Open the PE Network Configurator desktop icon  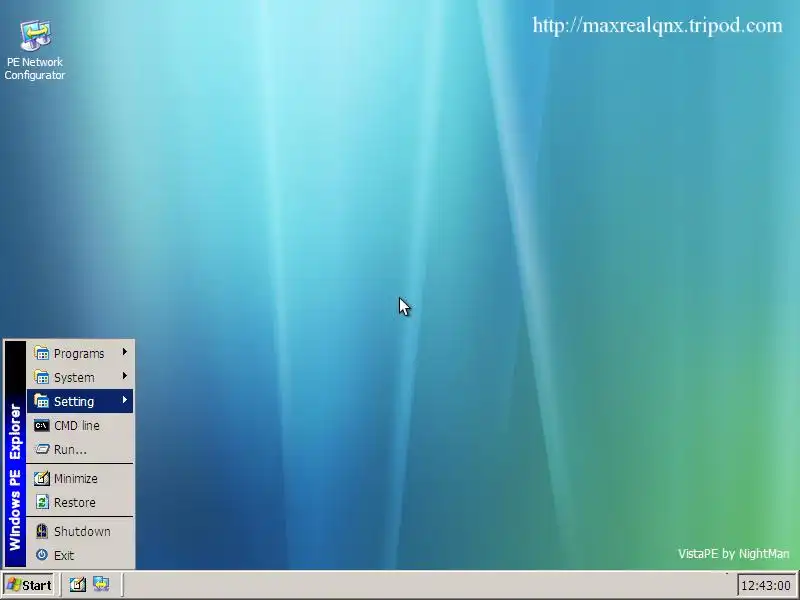35,50
